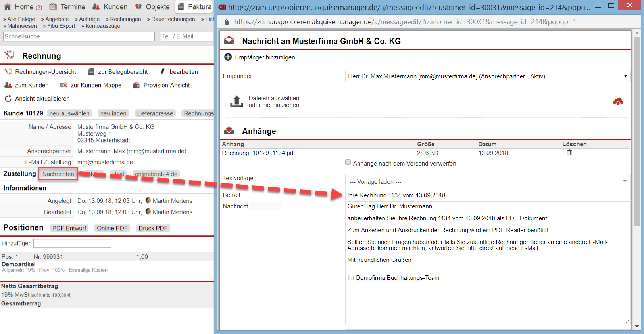This screenshot has height=334, width=644.
Task: Open the Empfänger recipient dropdown
Action: click(487, 76)
